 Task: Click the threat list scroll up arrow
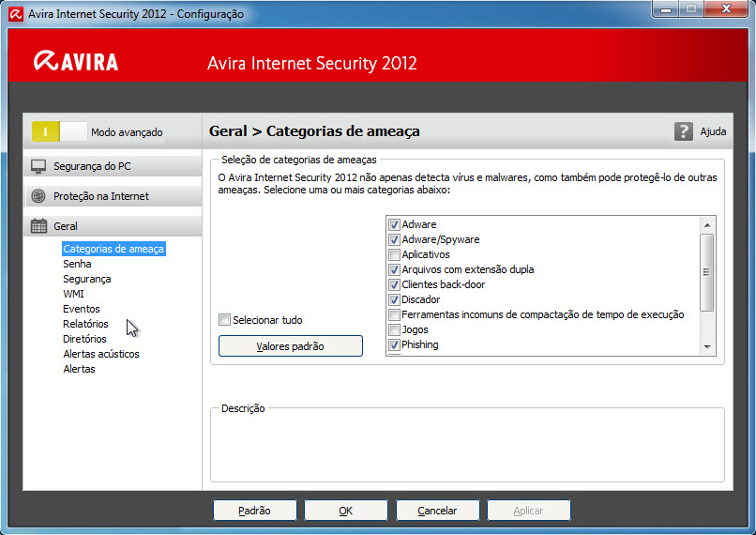[707, 225]
